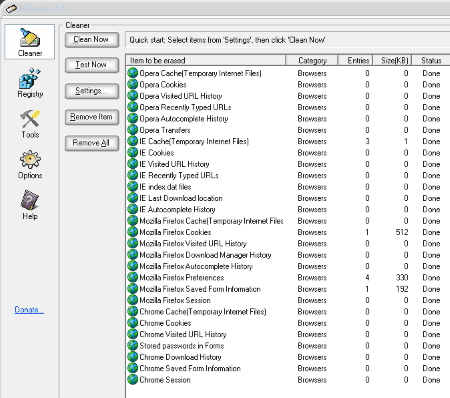Screen dimensions: 450x398
Task: Click size value 330 in Firefox Preferences row
Action: 402,277
